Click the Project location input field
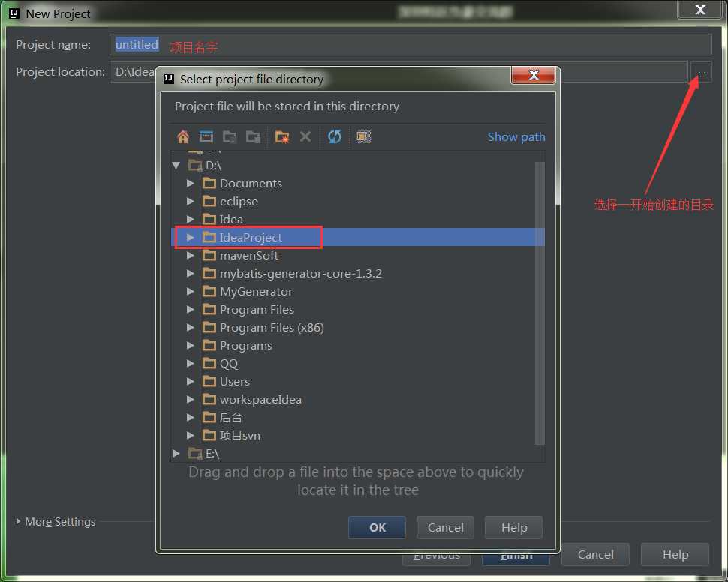The image size is (728, 582). 399,72
